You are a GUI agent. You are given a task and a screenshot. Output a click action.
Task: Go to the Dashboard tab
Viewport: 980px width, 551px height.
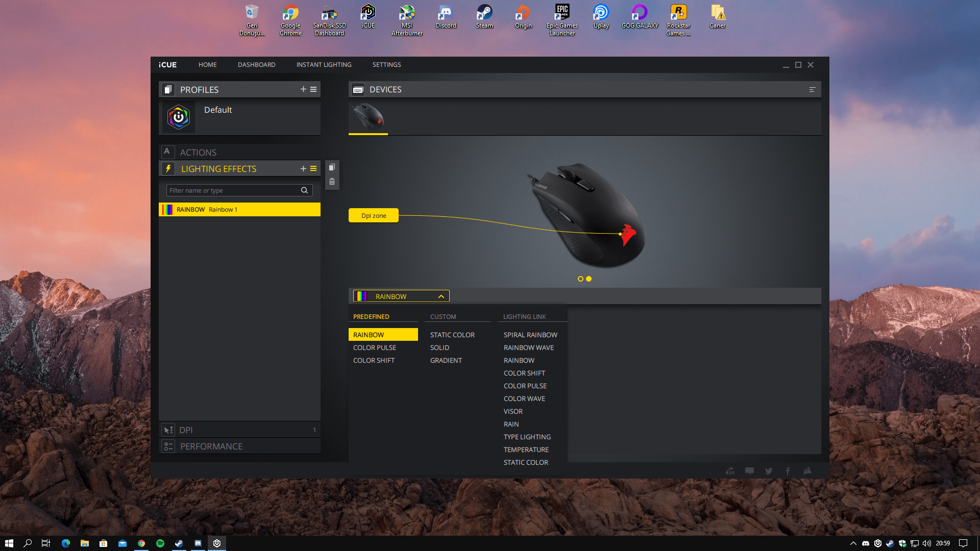256,65
